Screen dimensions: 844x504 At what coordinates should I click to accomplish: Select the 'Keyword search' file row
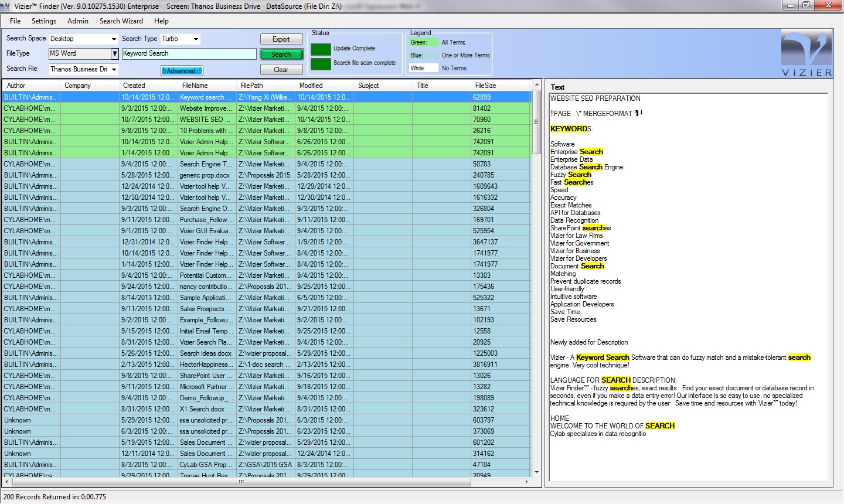[x=267, y=97]
